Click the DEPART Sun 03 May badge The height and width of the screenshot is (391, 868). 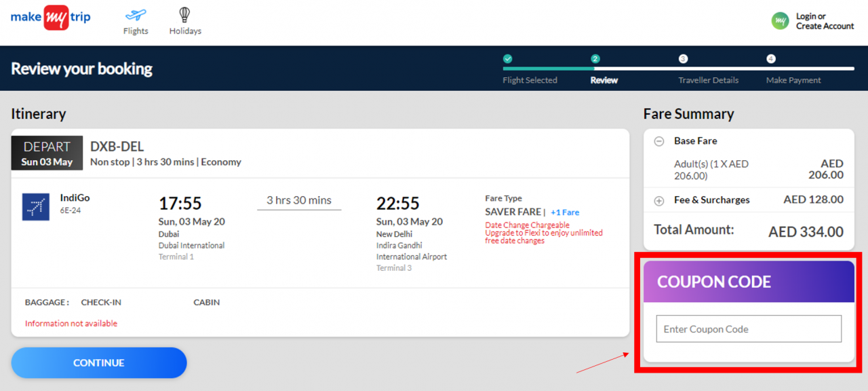46,153
